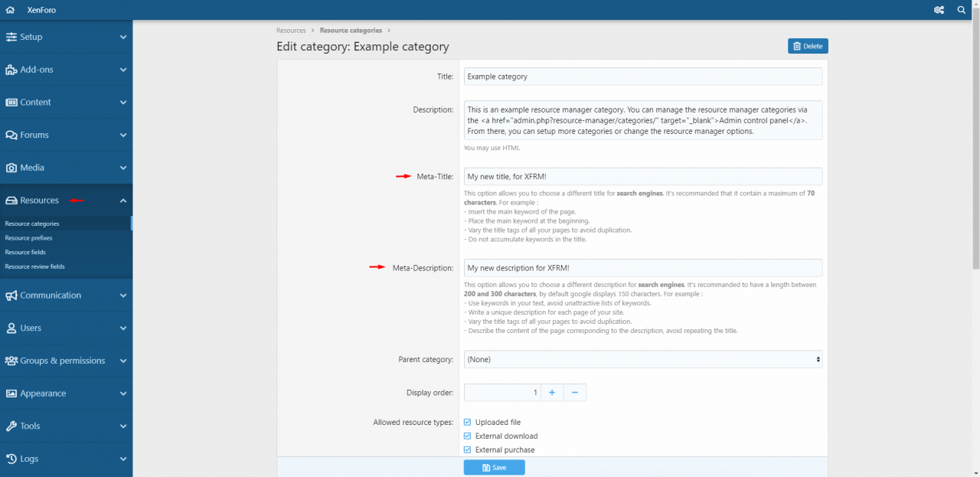This screenshot has width=980, height=477.
Task: Click the Logs history icon
Action: click(x=11, y=459)
